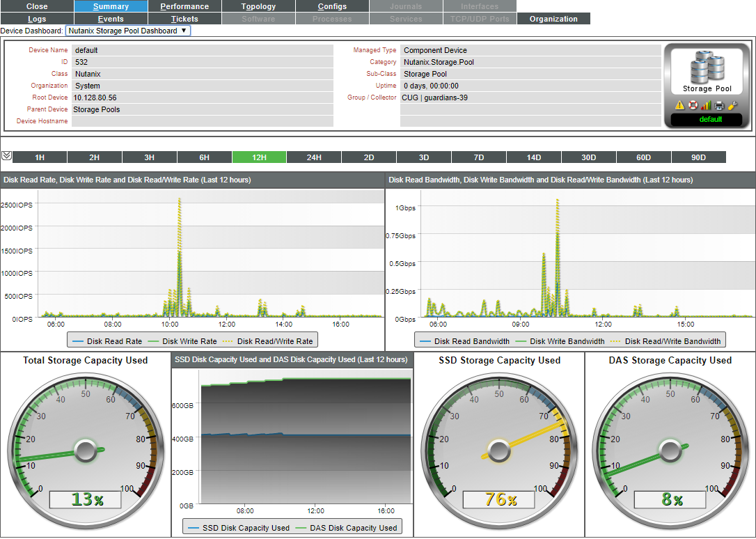The width and height of the screenshot is (756, 539).
Task: Click the Storage Pool disk stack image
Action: [707, 68]
